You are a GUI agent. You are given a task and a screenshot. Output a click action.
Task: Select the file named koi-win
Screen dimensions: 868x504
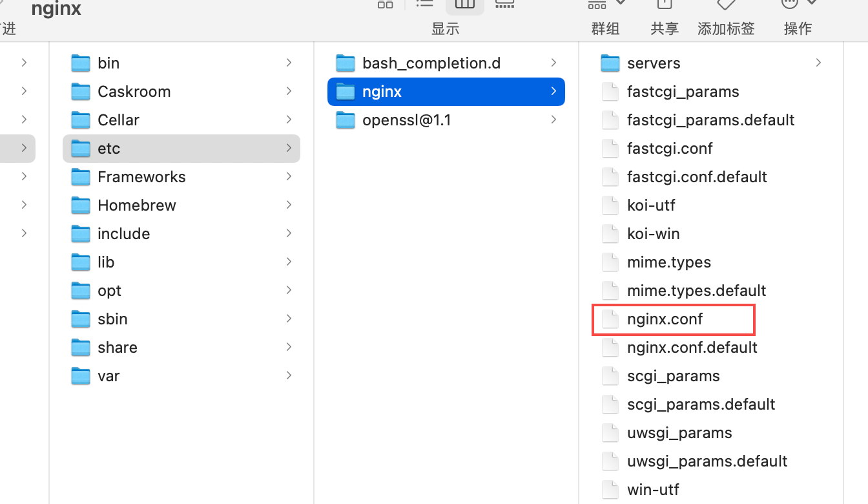tap(654, 233)
